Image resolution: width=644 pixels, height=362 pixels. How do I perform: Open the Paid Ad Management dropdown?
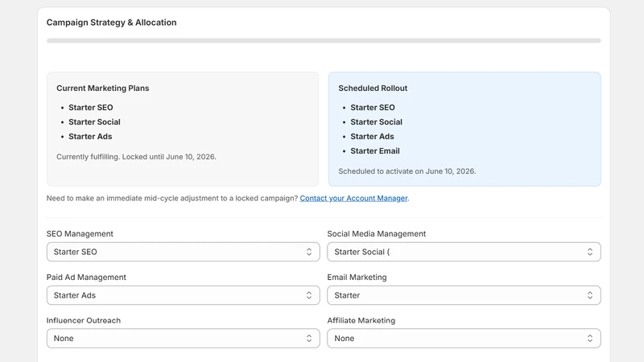click(184, 295)
